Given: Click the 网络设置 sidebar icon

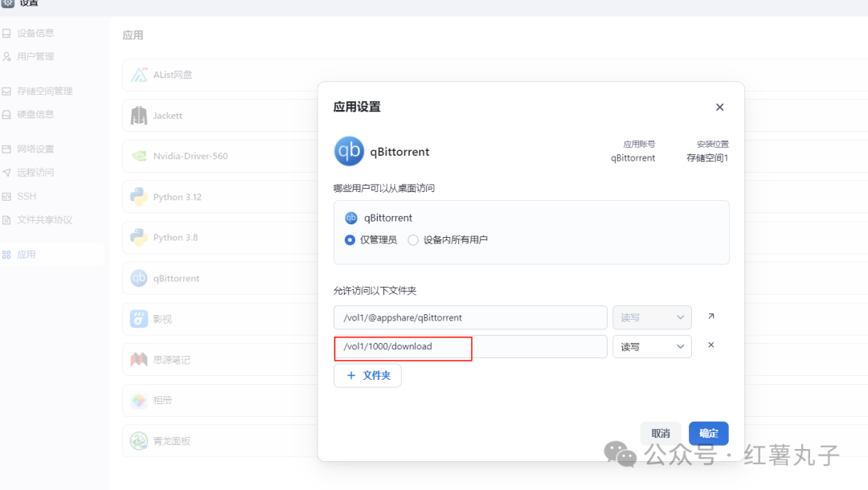Looking at the screenshot, I should 6,149.
